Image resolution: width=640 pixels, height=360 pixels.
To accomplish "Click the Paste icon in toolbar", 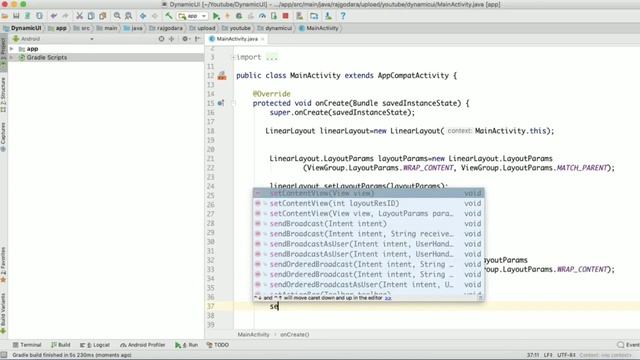I will point(102,16).
